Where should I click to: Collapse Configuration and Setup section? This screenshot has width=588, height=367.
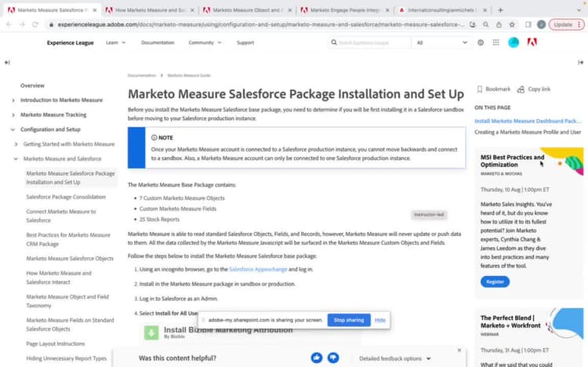coord(13,129)
